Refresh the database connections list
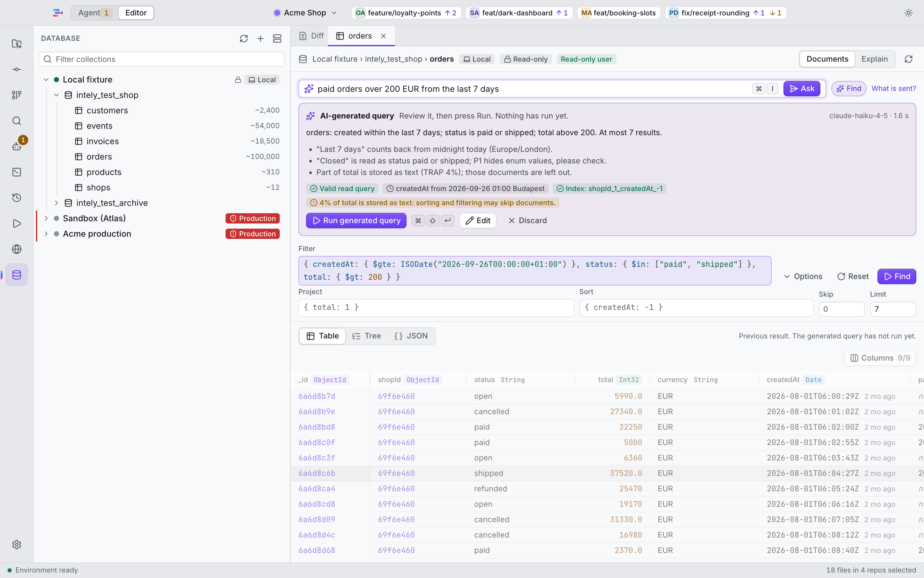 (244, 39)
